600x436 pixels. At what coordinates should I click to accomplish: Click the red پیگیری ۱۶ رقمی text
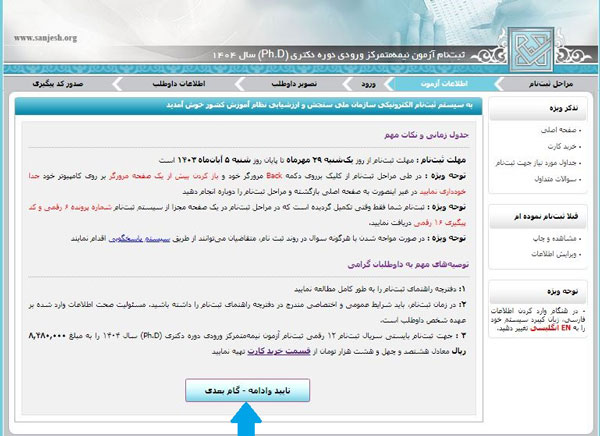pyautogui.click(x=440, y=223)
